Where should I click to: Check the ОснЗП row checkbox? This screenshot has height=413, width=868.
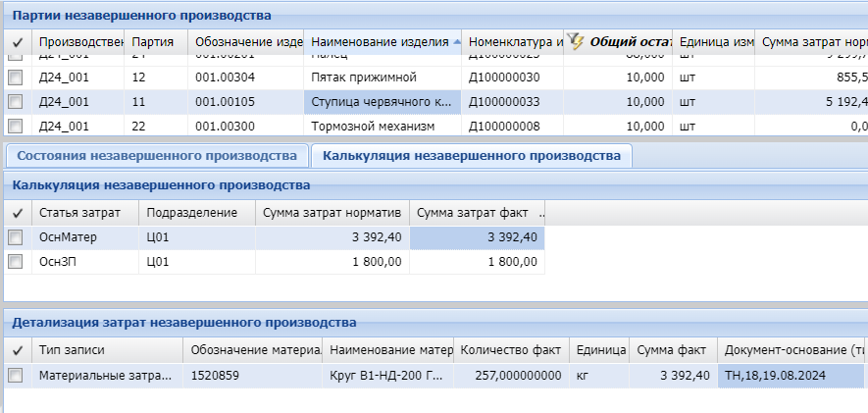pyautogui.click(x=15, y=262)
